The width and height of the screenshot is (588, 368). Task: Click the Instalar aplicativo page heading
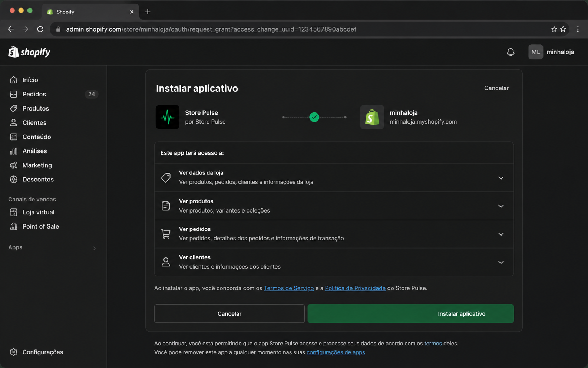197,88
